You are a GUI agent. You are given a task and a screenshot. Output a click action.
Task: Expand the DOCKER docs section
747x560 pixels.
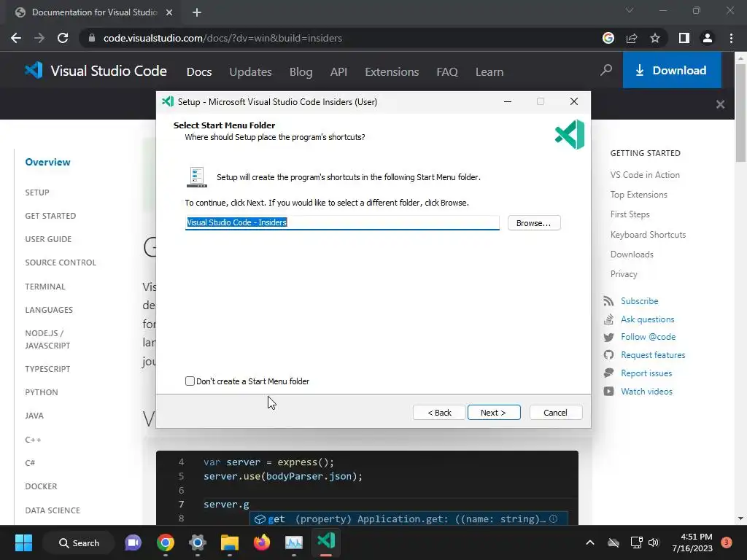41,486
